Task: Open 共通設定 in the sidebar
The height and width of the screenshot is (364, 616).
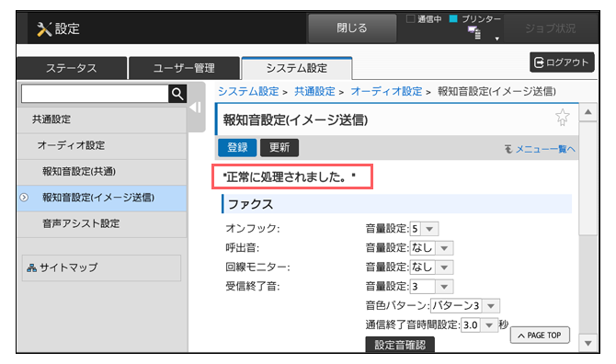Action: (102, 119)
